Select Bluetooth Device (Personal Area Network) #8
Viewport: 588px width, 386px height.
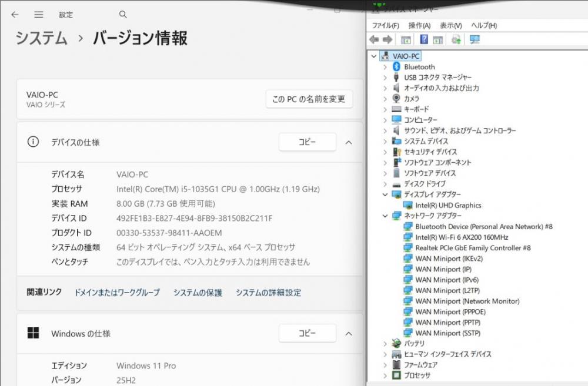coord(484,227)
